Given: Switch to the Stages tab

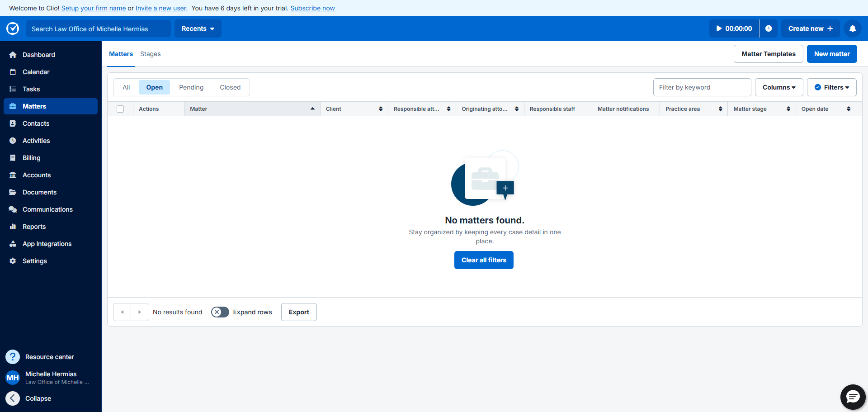Looking at the screenshot, I should click(x=150, y=54).
